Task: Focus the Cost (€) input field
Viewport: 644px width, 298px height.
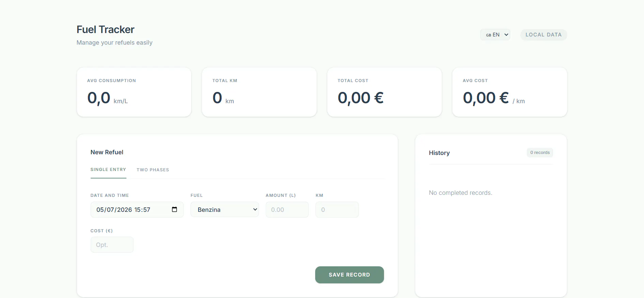Action: pos(112,245)
